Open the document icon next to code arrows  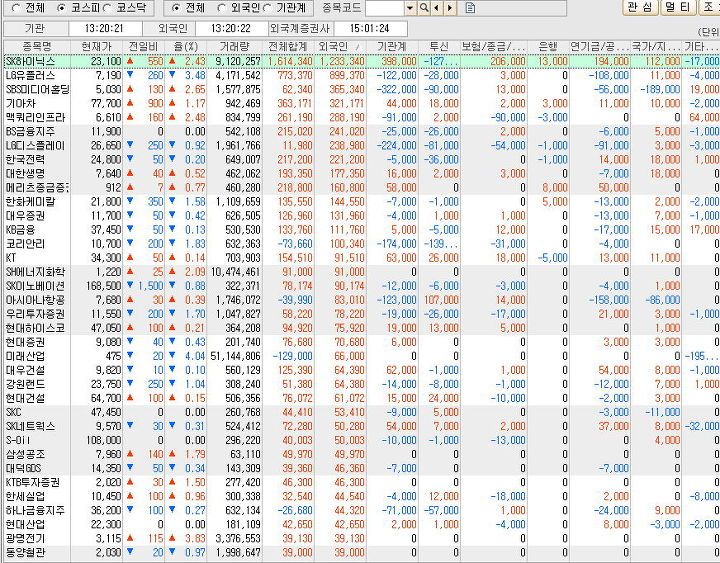pyautogui.click(x=470, y=8)
